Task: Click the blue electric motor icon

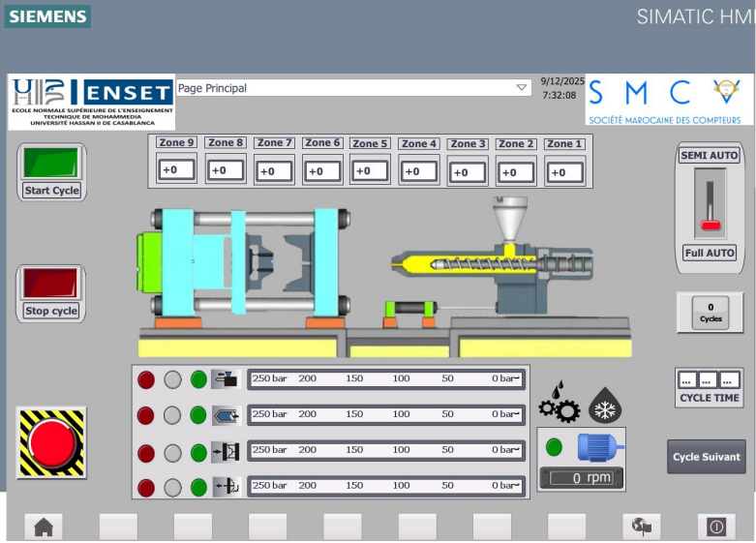Action: point(600,447)
